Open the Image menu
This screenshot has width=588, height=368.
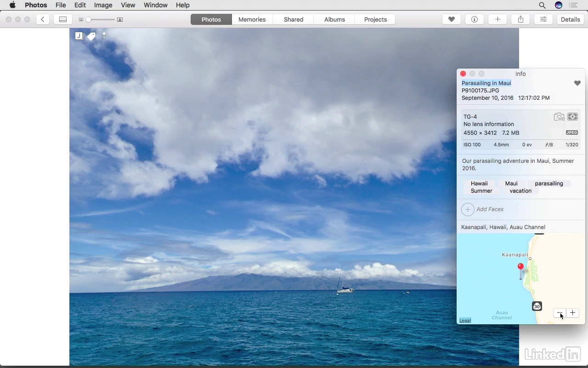tap(103, 5)
